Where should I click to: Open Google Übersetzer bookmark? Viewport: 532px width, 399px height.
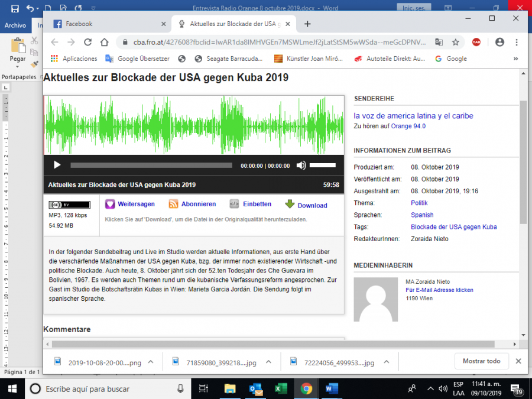click(x=138, y=59)
